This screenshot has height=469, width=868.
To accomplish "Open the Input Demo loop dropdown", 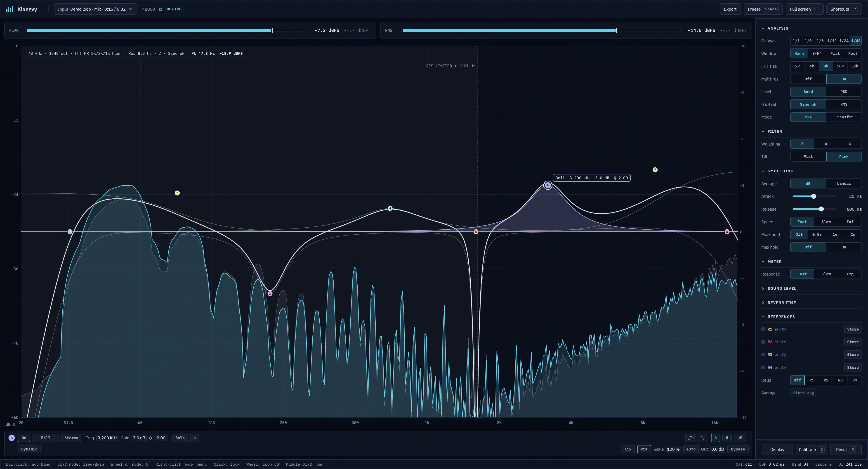I will [x=95, y=9].
